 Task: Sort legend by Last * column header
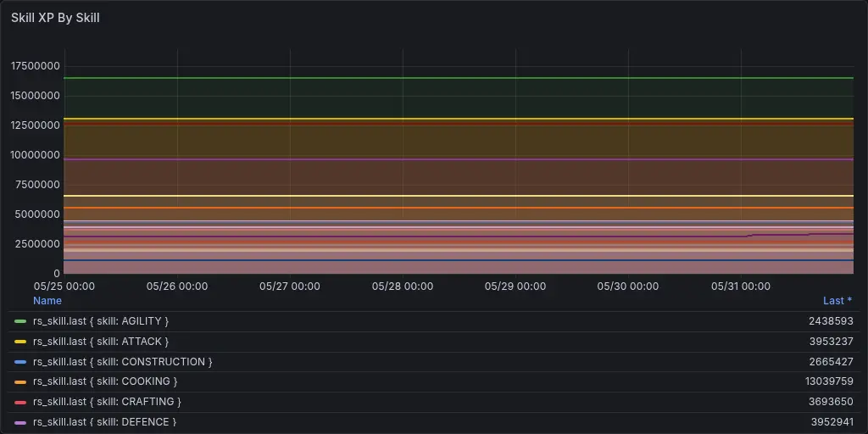tap(837, 301)
